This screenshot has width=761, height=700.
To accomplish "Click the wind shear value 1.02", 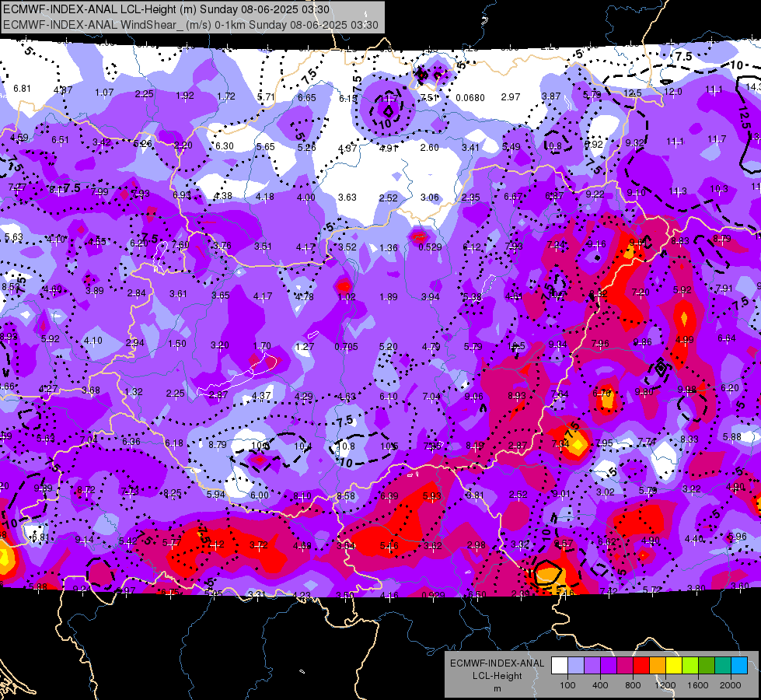I will point(347,297).
